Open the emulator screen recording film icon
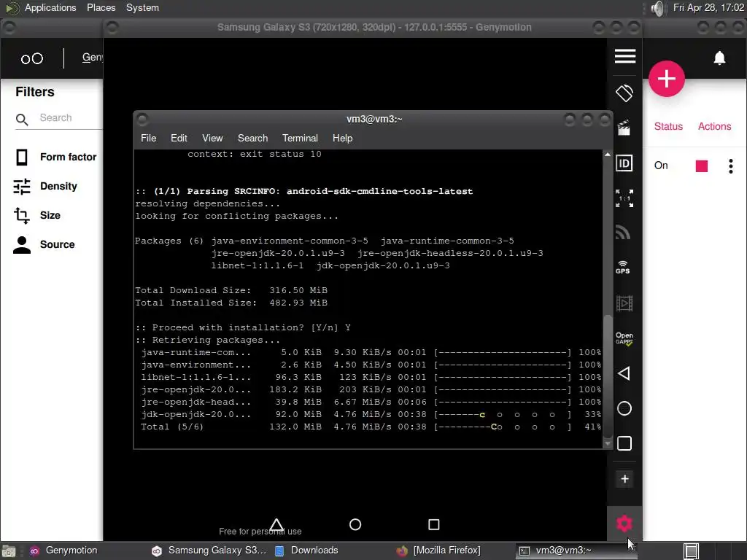Viewport: 747px width, 560px height. click(x=624, y=303)
